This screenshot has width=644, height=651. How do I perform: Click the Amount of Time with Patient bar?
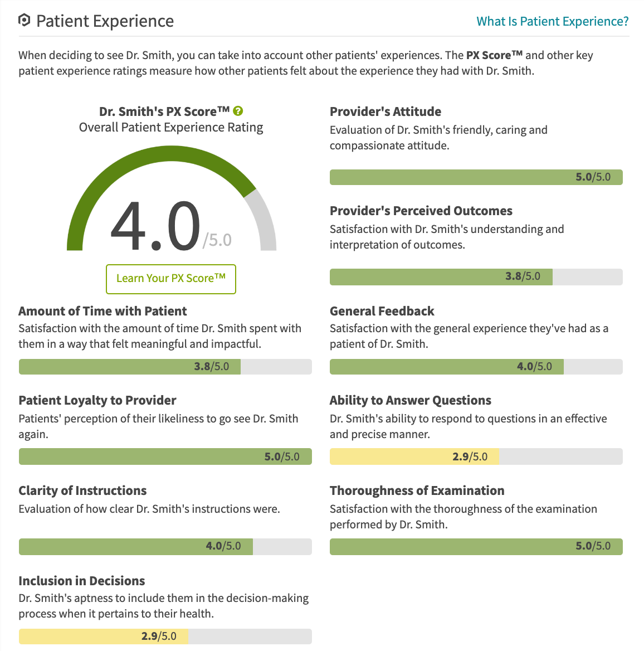(x=165, y=367)
